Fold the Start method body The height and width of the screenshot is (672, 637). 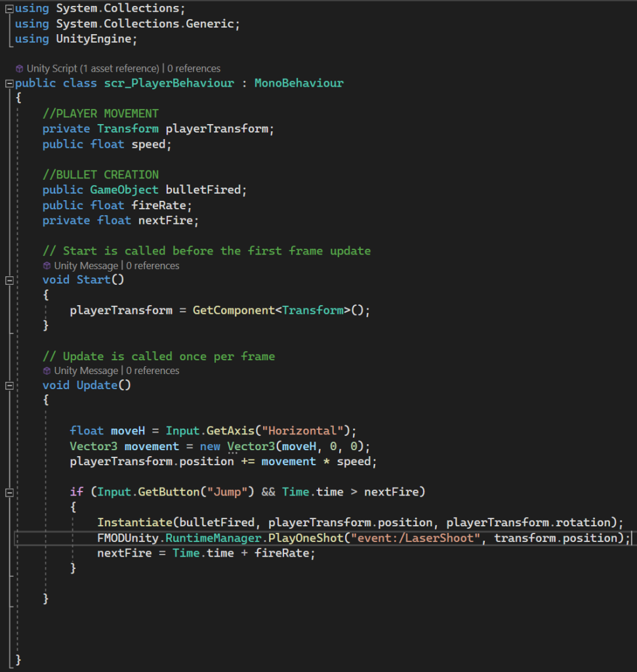9,280
